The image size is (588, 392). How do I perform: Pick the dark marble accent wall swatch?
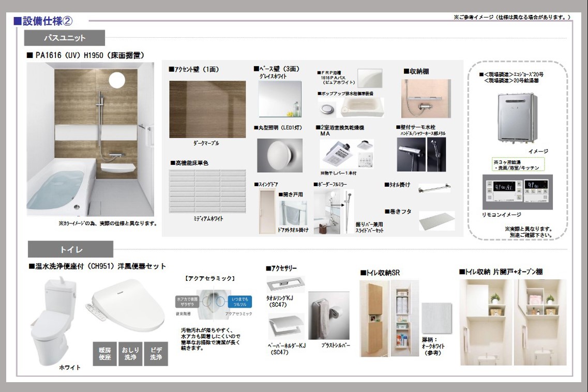tap(207, 109)
